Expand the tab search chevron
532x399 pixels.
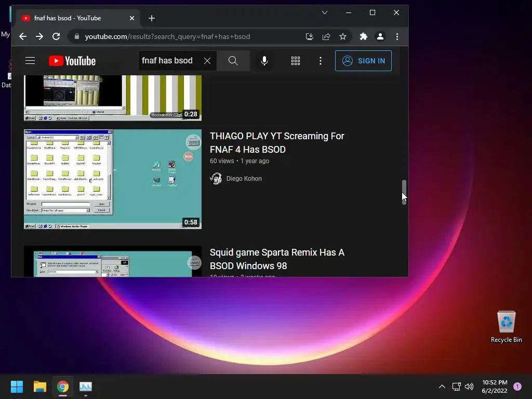tap(325, 12)
